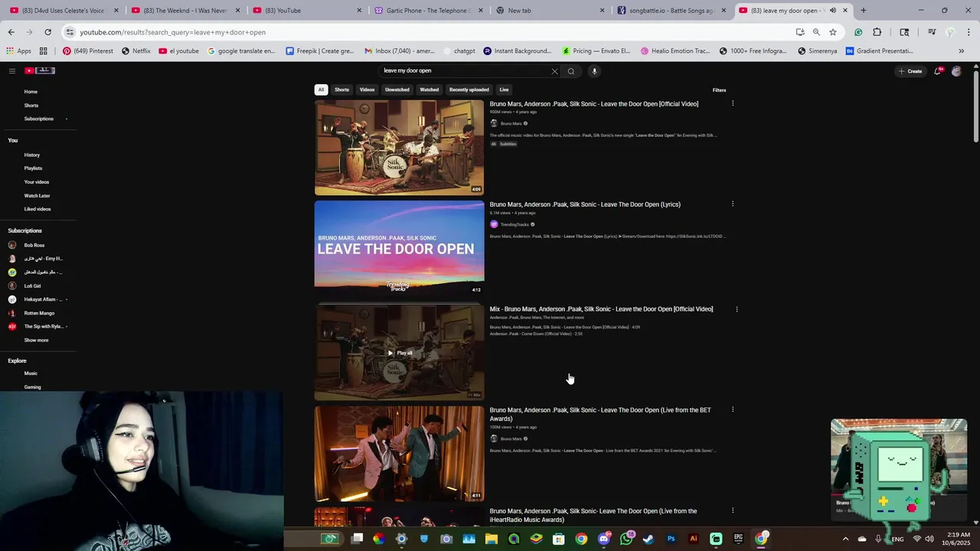Viewport: 980px width, 551px height.
Task: Open options for Leave the Door Open [Official Video]
Action: [733, 103]
